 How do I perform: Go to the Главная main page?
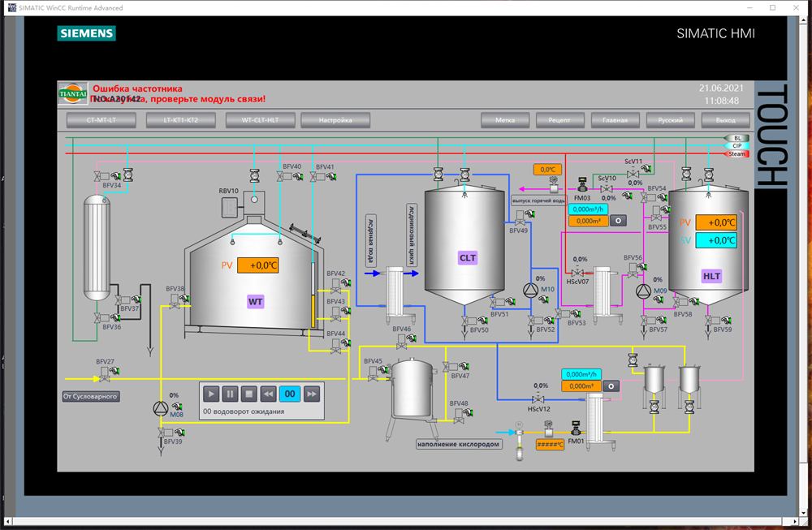pyautogui.click(x=615, y=120)
